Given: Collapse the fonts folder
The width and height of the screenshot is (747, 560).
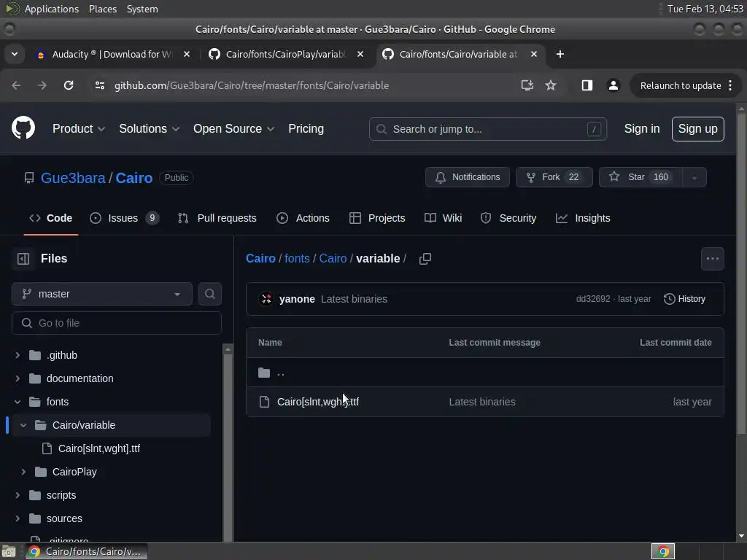Looking at the screenshot, I should [x=18, y=402].
